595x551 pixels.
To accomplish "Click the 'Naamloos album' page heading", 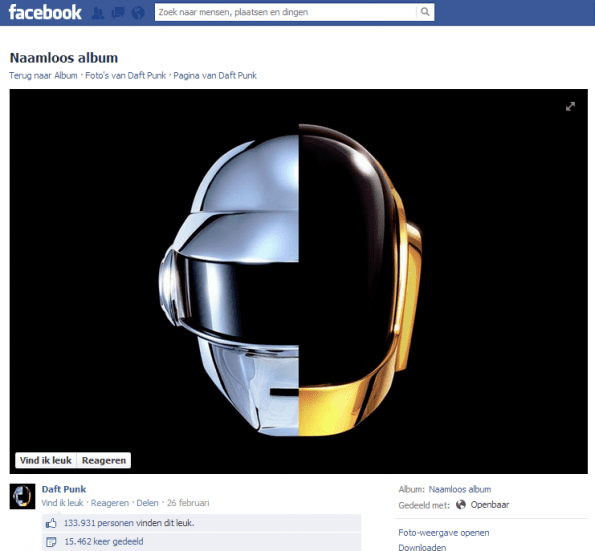I will coord(64,58).
